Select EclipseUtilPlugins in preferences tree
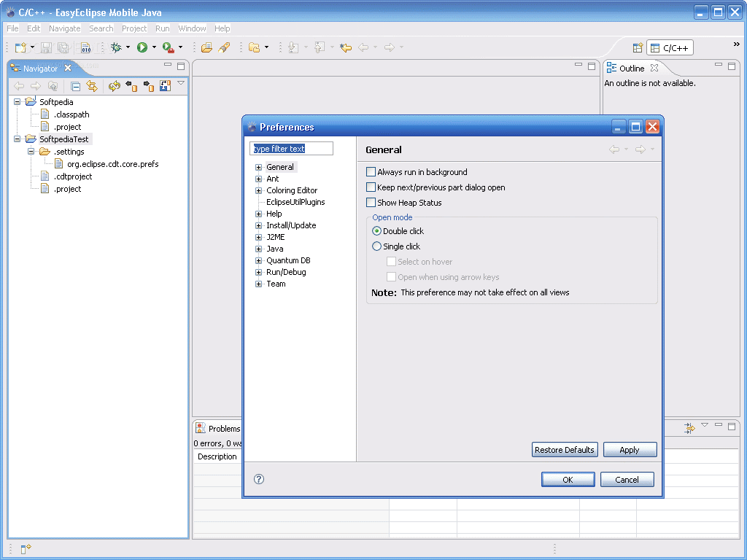The height and width of the screenshot is (560, 747). [x=295, y=202]
